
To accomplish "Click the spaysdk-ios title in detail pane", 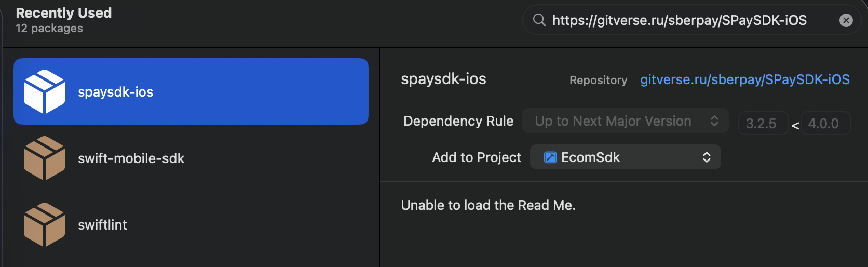I will click(x=443, y=79).
